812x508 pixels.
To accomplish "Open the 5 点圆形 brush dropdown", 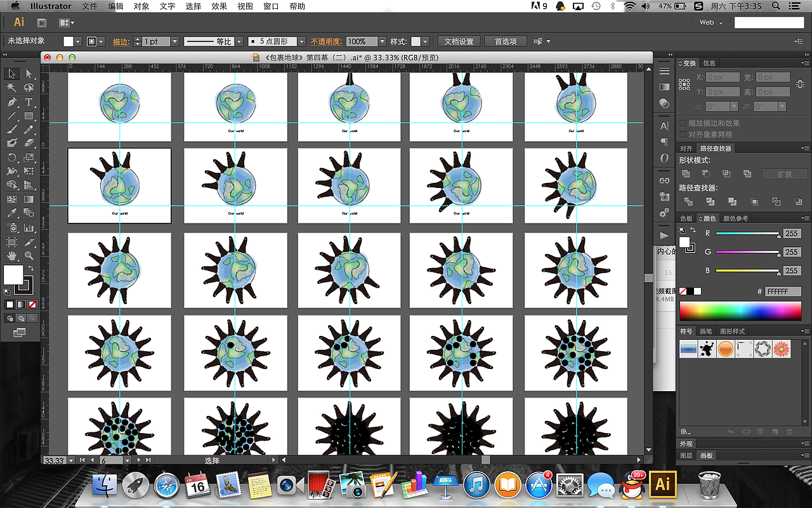I will (301, 41).
